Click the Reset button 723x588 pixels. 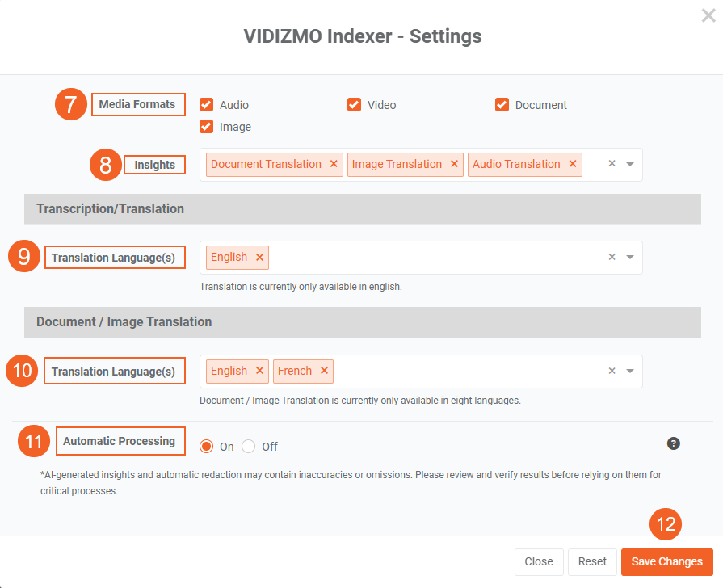point(592,561)
